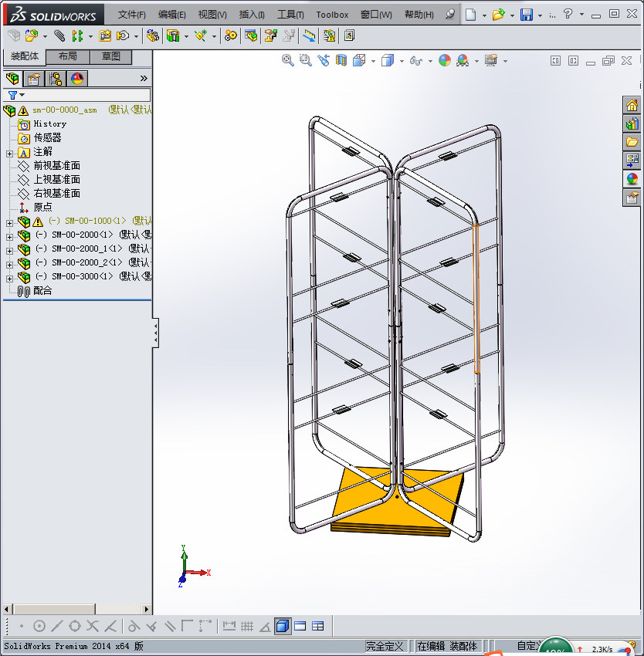The image size is (644, 656).
Task: Switch to the 布局 tab
Action: pos(67,56)
